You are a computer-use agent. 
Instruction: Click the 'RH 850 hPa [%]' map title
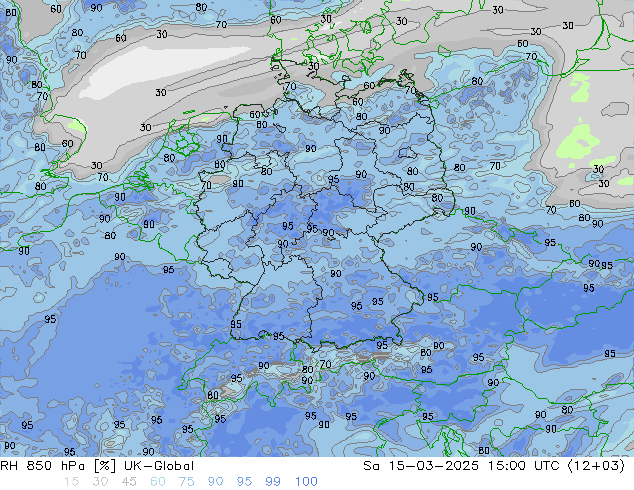pos(60,466)
